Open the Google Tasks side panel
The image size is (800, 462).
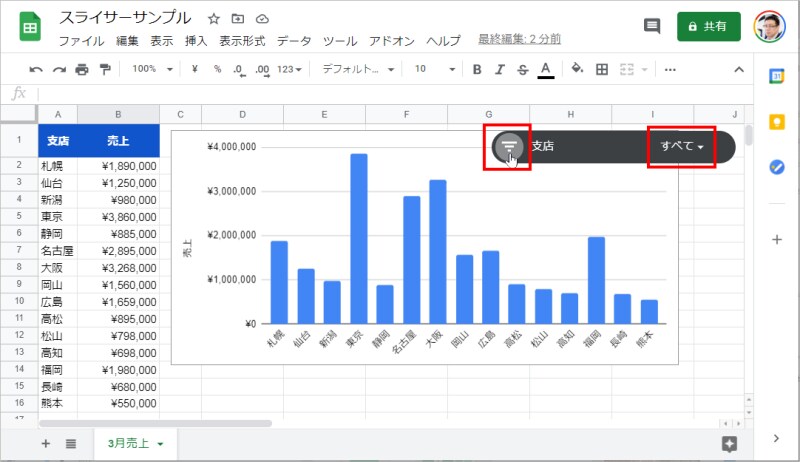click(x=777, y=167)
